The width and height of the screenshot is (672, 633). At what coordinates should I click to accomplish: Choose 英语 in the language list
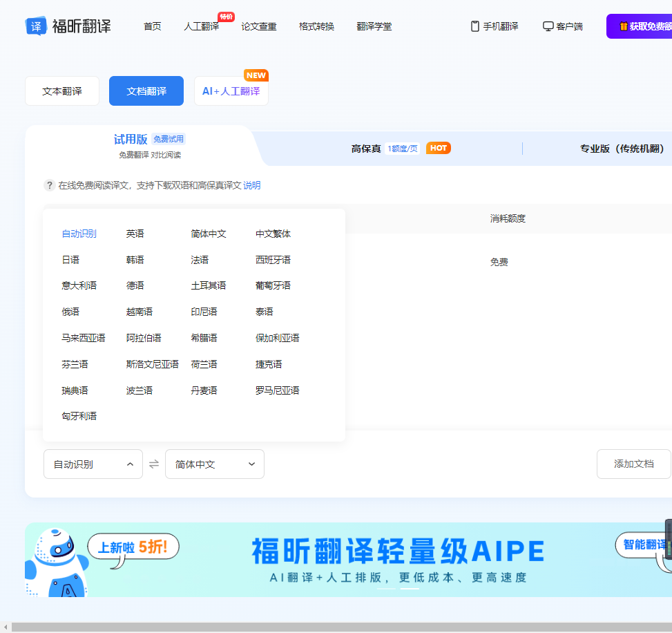135,234
